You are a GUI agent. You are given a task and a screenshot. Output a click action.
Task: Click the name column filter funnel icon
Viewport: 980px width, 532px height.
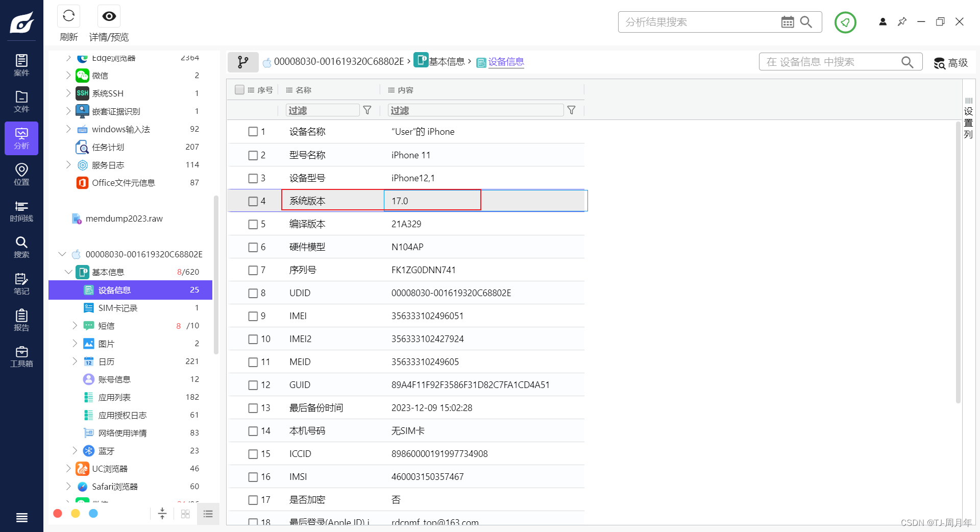(367, 110)
